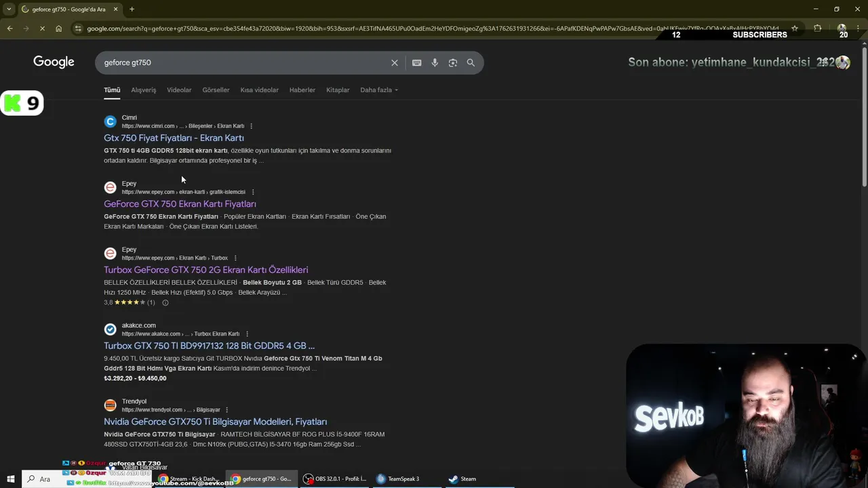The height and width of the screenshot is (488, 868).
Task: Open OBS 32.0.1 from the taskbar
Action: (x=335, y=479)
